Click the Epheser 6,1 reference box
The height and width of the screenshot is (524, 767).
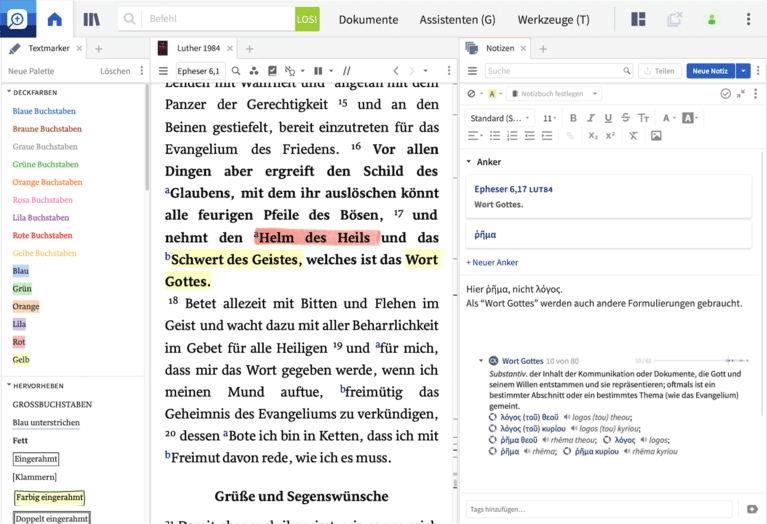tap(200, 71)
